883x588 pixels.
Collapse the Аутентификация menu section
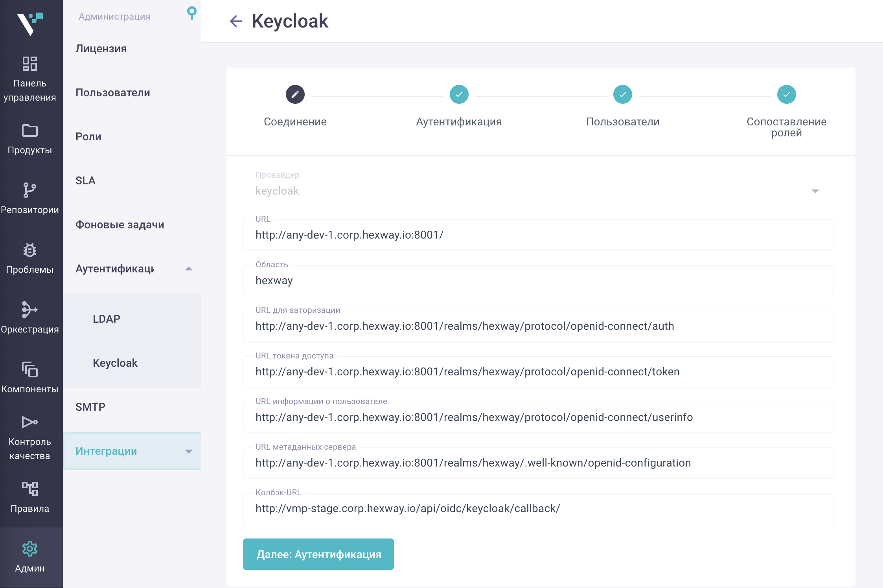coord(188,269)
